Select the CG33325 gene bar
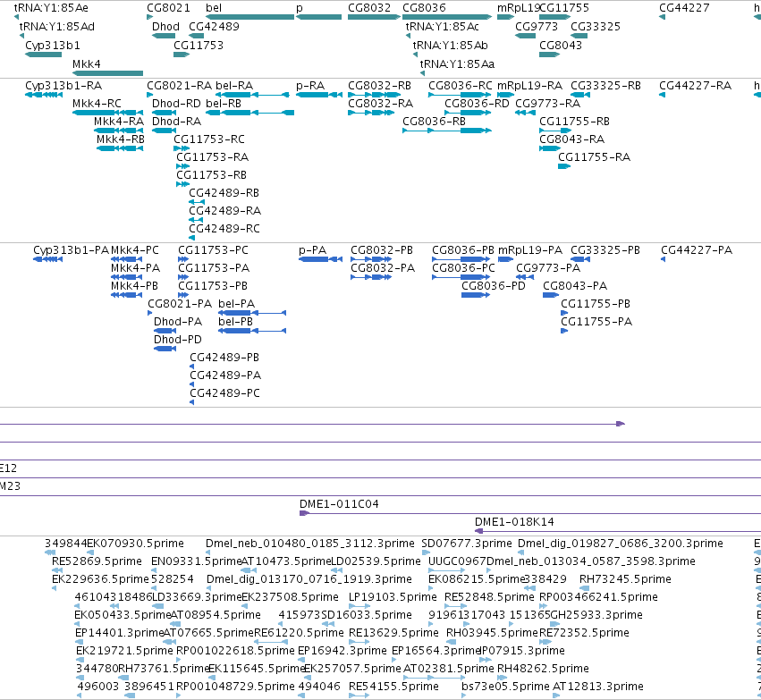The width and height of the screenshot is (761, 700). point(579,36)
